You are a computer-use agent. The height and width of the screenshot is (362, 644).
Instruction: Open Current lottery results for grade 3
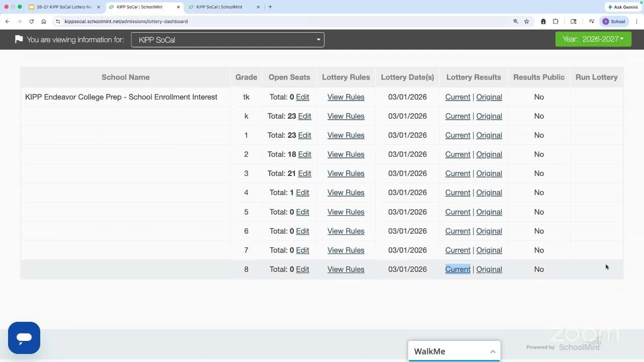point(458,173)
